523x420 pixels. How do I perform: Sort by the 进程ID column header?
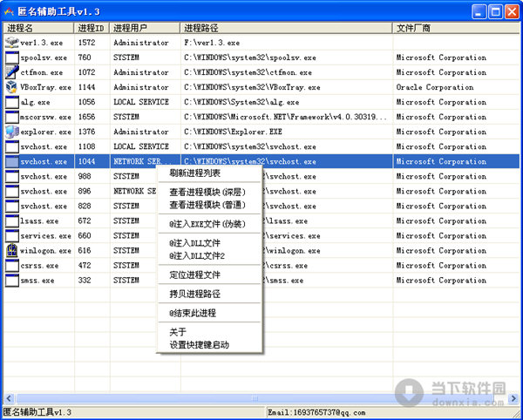click(92, 28)
